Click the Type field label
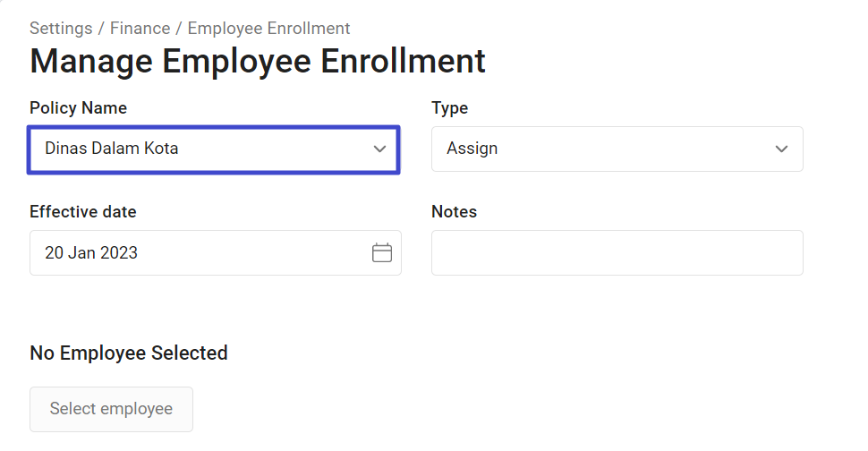 tap(449, 108)
